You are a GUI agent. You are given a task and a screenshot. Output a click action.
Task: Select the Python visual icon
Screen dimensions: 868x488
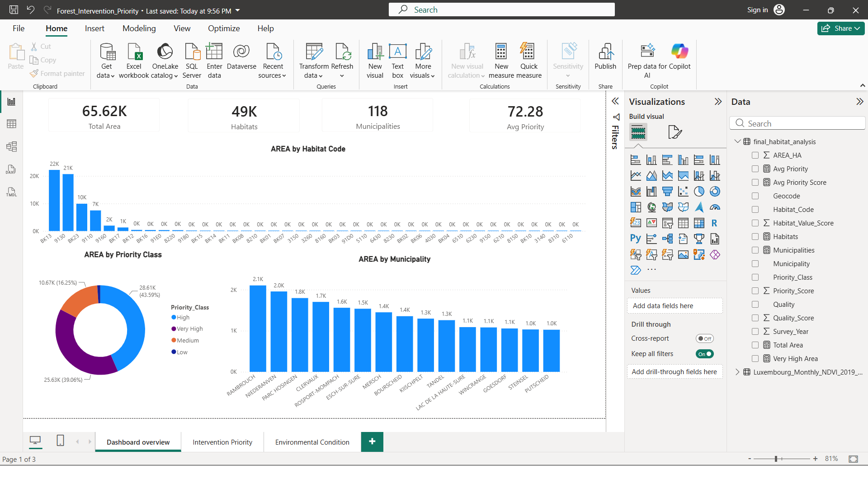click(x=636, y=239)
